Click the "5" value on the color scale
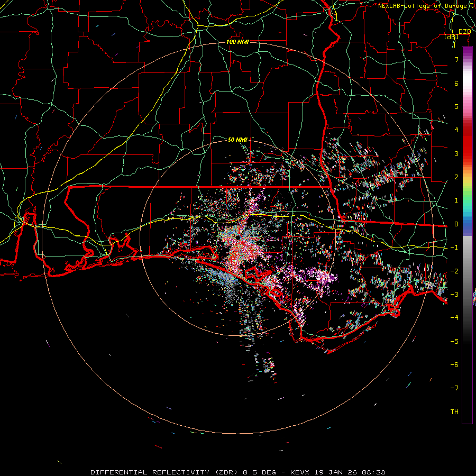 click(x=456, y=106)
